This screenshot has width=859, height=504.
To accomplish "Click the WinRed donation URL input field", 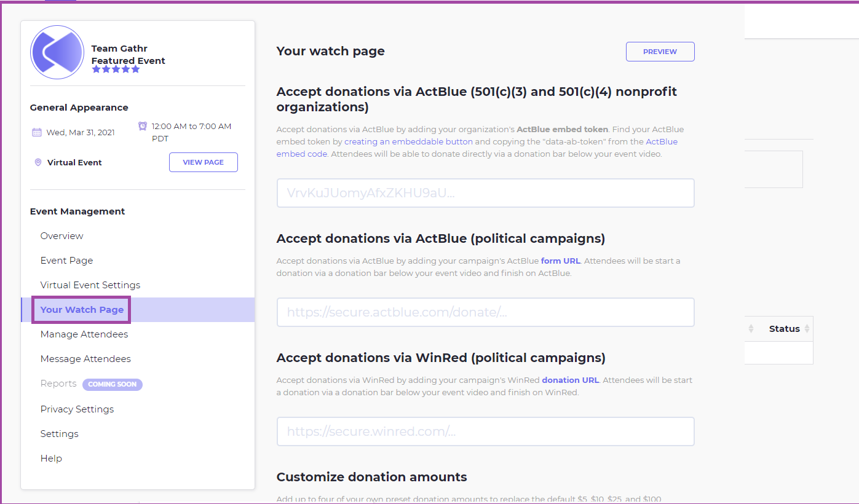I will tap(485, 431).
